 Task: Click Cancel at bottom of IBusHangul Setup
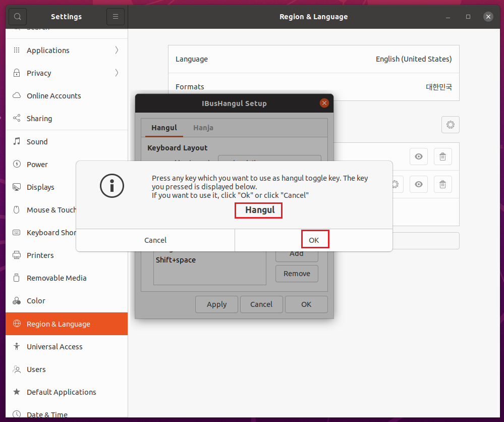click(261, 304)
